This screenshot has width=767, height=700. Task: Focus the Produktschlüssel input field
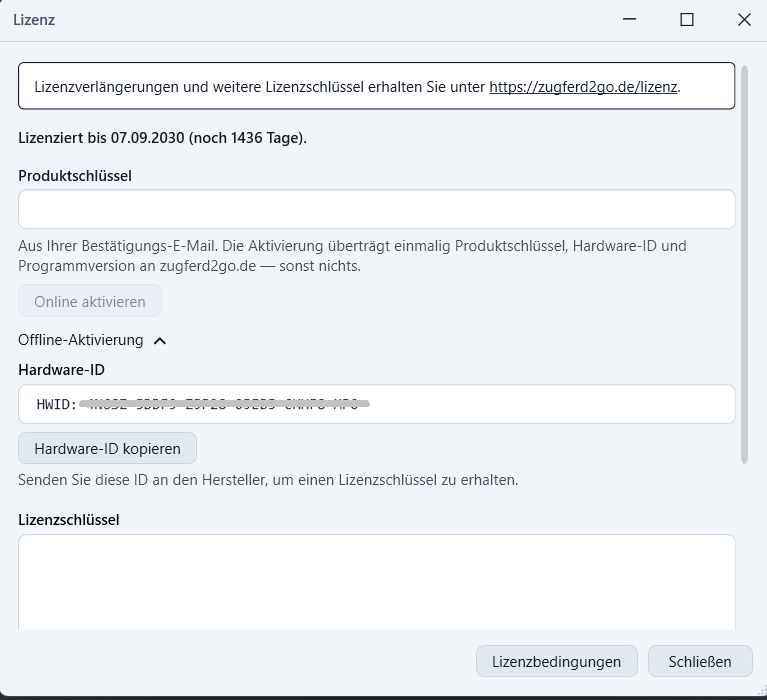377,209
